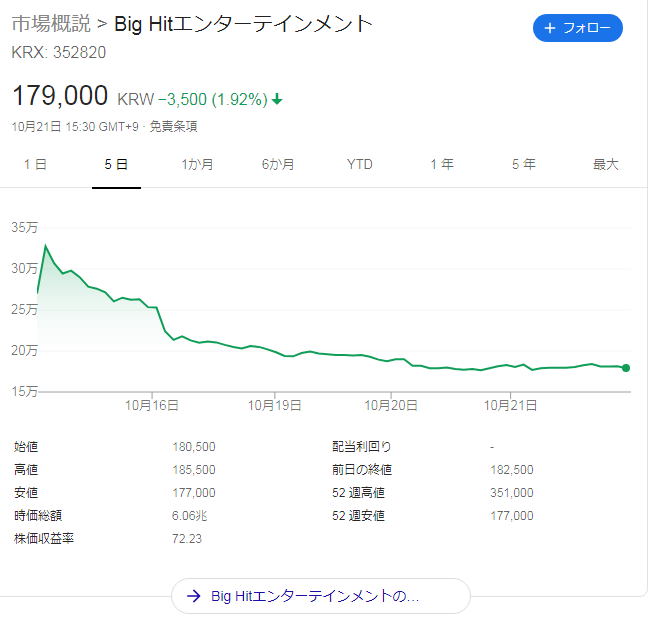The image size is (661, 617).
Task: Click the current price dot on the chart
Action: point(626,368)
